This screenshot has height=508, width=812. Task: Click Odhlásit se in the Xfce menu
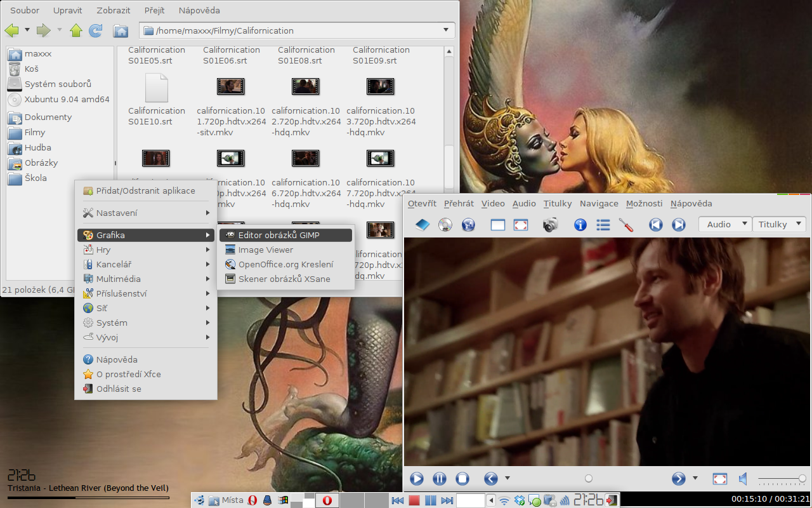pos(119,389)
